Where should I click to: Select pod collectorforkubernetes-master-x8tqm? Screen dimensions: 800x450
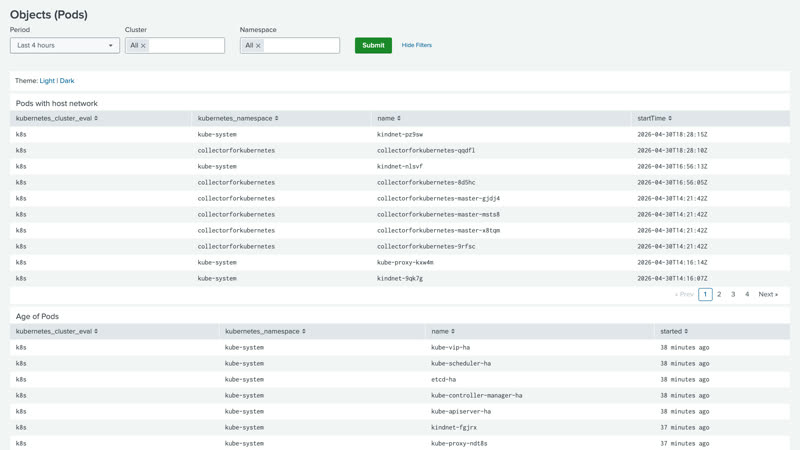pos(438,231)
